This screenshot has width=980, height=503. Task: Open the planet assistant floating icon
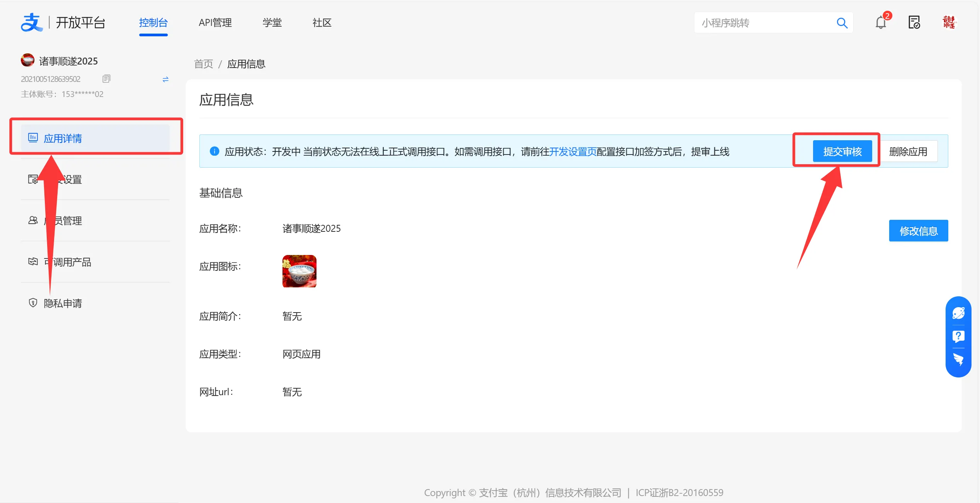point(958,313)
